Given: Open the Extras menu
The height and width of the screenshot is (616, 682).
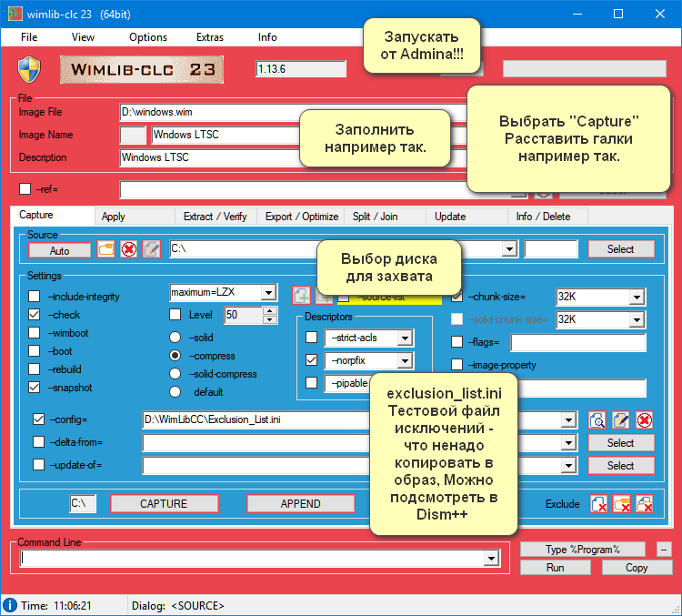Looking at the screenshot, I should click(x=210, y=37).
